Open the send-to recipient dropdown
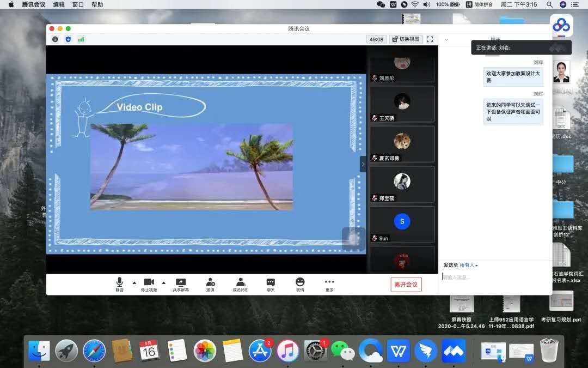Image resolution: width=588 pixels, height=368 pixels. 468,265
